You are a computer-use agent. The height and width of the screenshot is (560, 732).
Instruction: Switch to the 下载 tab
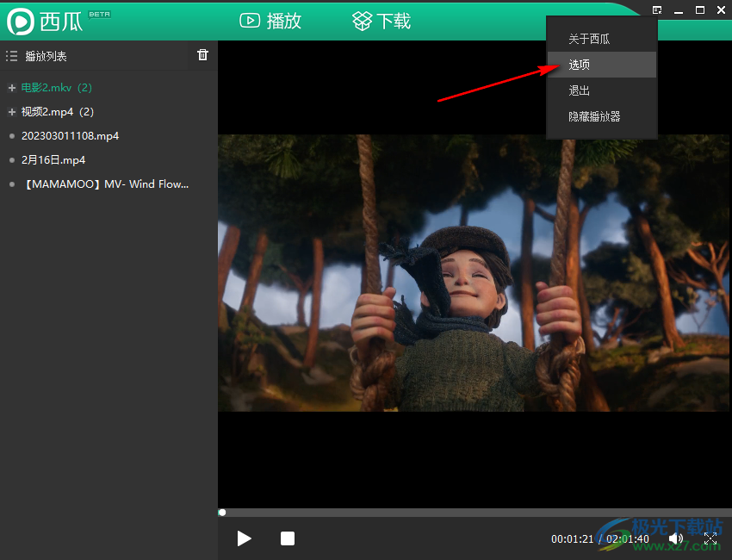pyautogui.click(x=382, y=21)
